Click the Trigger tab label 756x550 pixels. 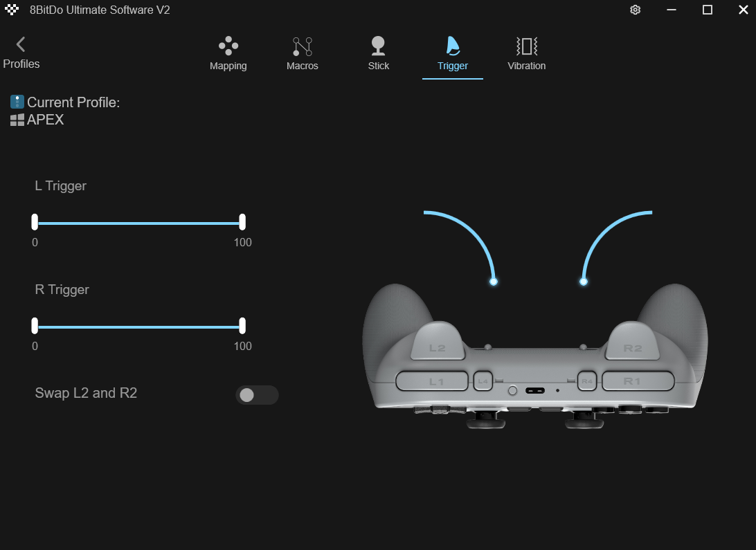pyautogui.click(x=453, y=66)
